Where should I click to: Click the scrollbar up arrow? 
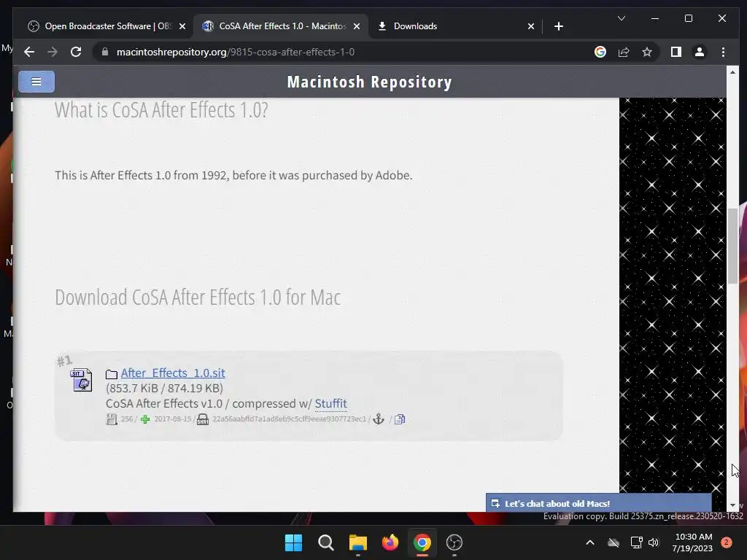pyautogui.click(x=732, y=72)
